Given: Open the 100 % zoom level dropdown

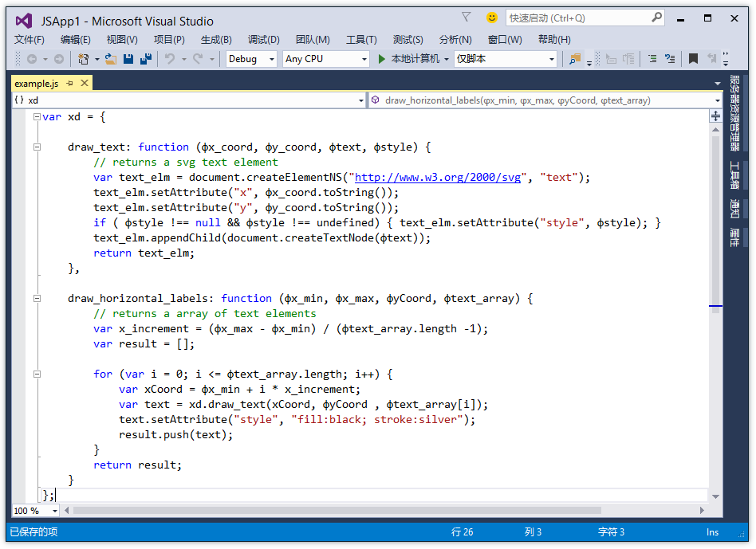Looking at the screenshot, I should tap(36, 511).
